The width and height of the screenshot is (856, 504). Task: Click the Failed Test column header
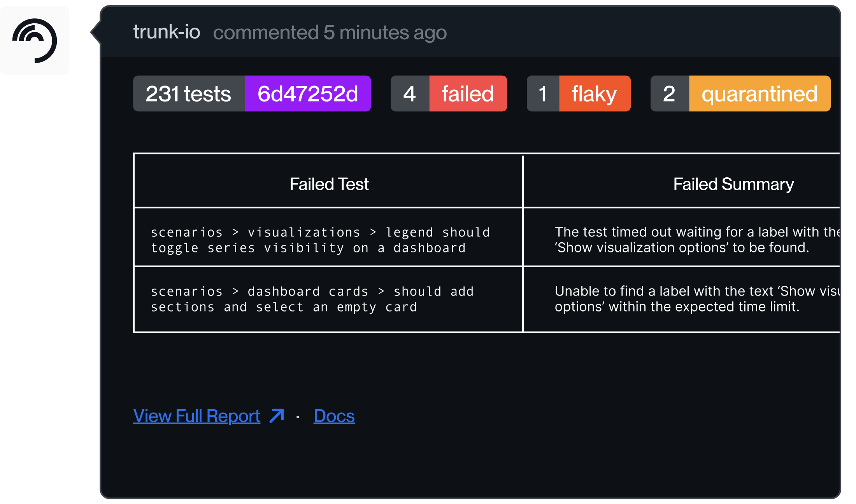(329, 184)
